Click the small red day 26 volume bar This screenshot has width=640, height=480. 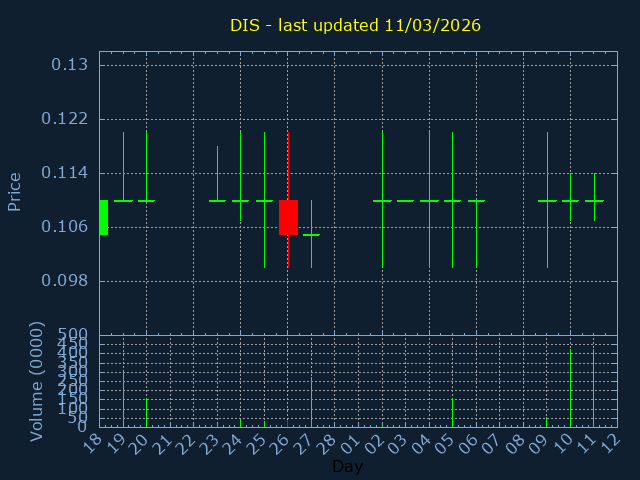pos(287,423)
